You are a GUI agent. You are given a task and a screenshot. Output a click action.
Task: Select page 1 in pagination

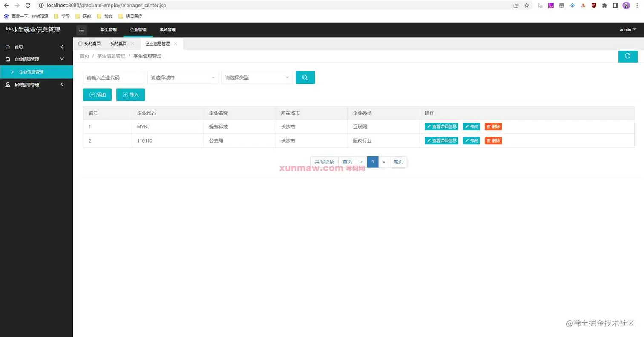pyautogui.click(x=373, y=162)
